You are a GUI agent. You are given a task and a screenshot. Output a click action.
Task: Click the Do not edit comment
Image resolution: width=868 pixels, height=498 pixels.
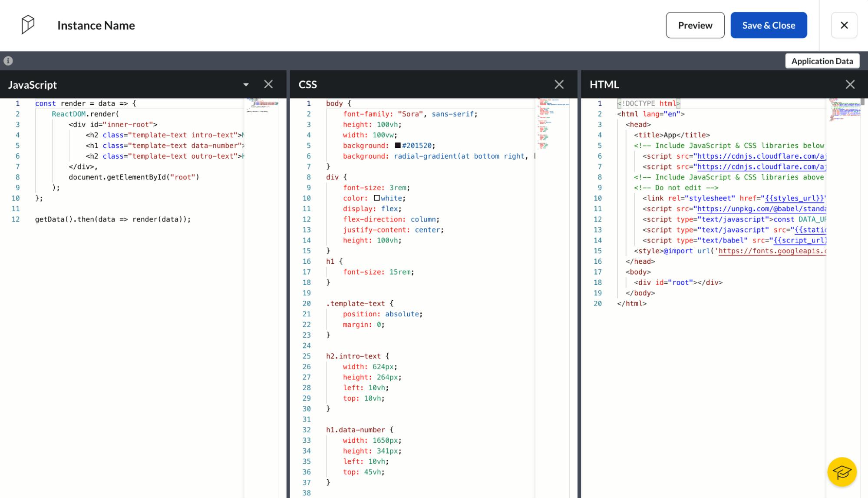coord(676,188)
